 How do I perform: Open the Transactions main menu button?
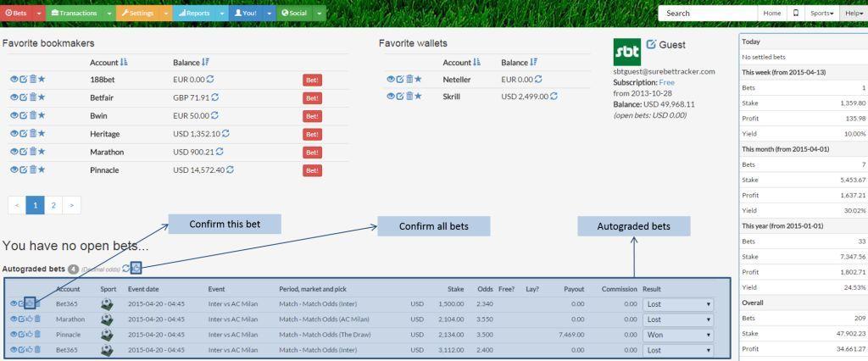[75, 14]
